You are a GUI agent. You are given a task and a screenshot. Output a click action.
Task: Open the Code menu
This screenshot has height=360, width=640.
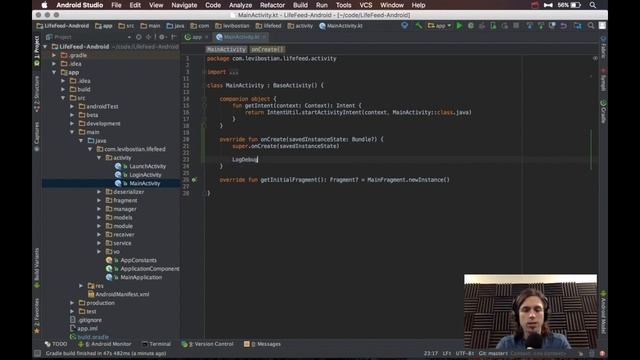(213, 5)
